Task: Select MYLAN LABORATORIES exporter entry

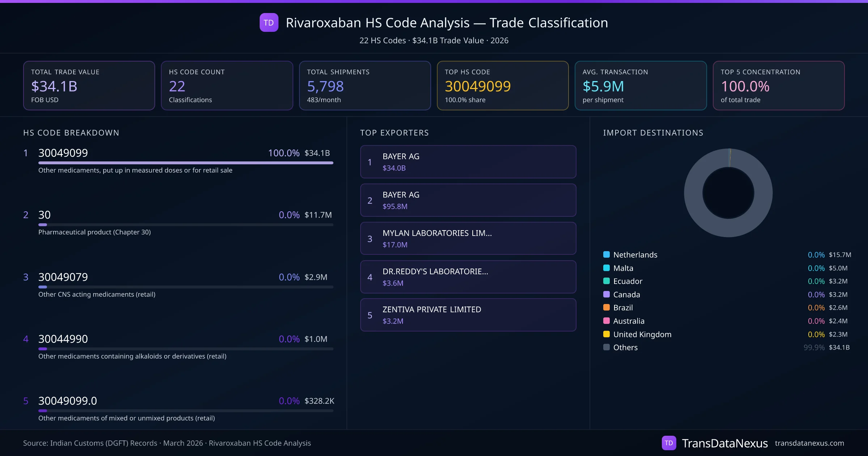Action: tap(468, 238)
